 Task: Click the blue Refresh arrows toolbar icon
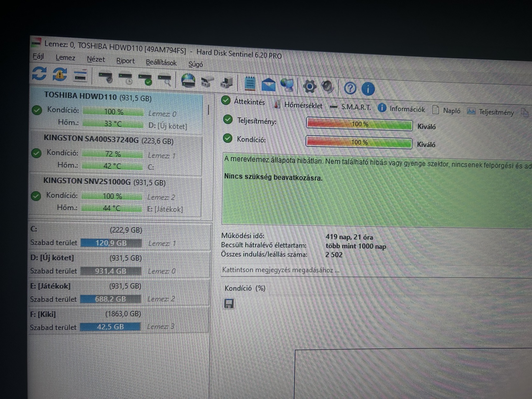coord(39,73)
